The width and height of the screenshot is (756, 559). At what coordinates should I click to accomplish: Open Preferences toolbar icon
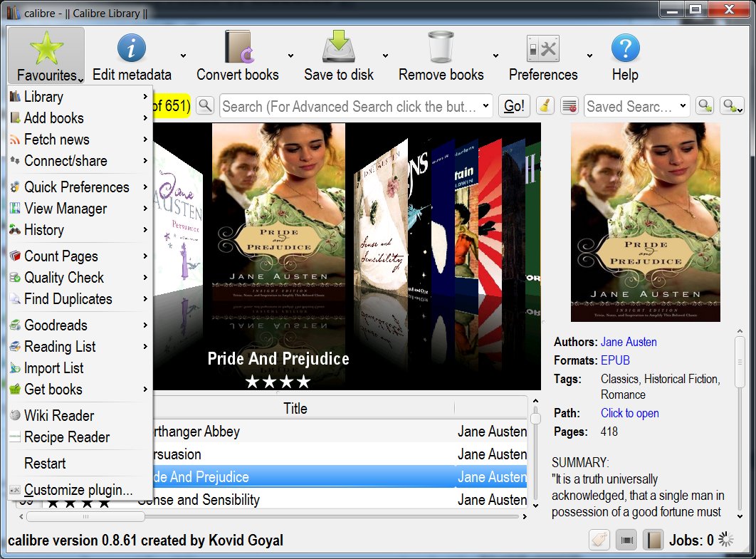point(543,48)
